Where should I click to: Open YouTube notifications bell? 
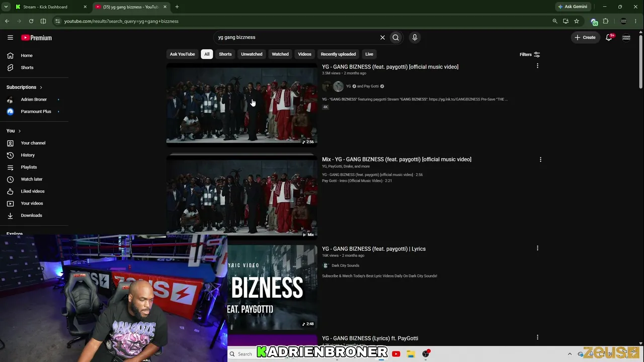click(x=609, y=37)
